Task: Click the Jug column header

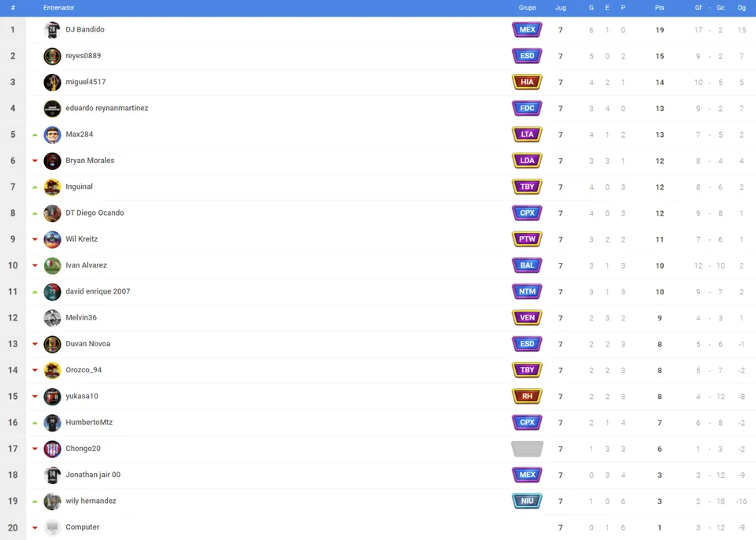Action: tap(560, 8)
